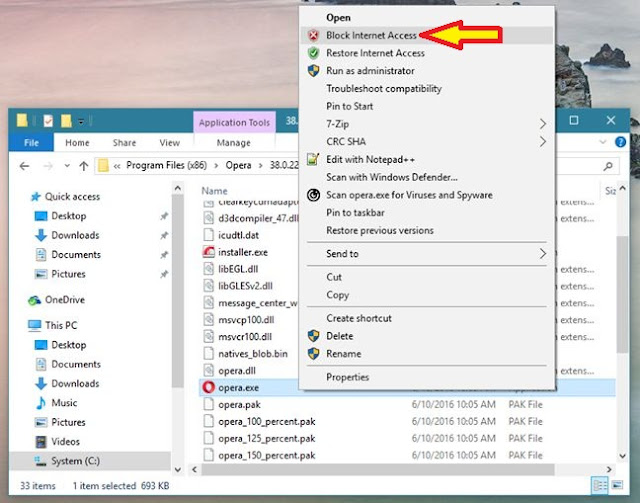640x503 pixels.
Task: Click the red Opera icon of opera.exe
Action: 209,387
